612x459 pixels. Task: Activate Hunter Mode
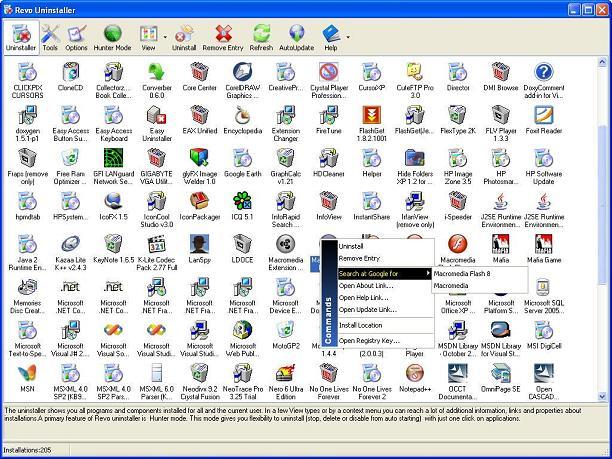pyautogui.click(x=112, y=37)
